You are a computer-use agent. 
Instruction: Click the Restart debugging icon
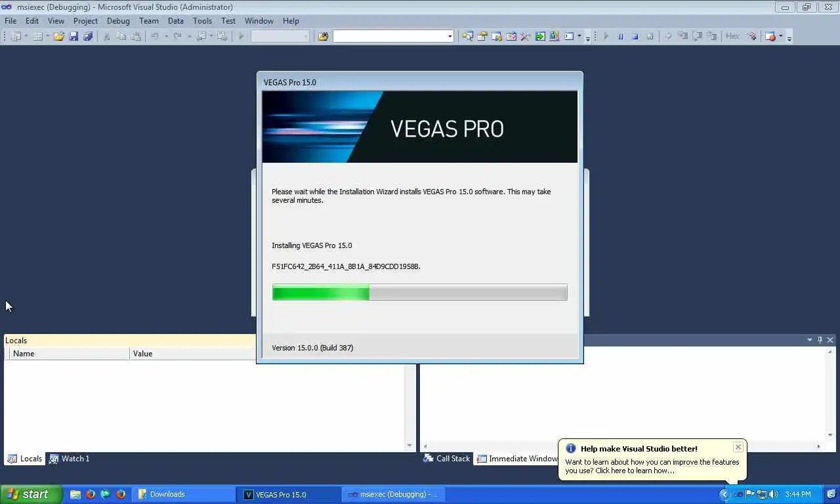click(650, 36)
